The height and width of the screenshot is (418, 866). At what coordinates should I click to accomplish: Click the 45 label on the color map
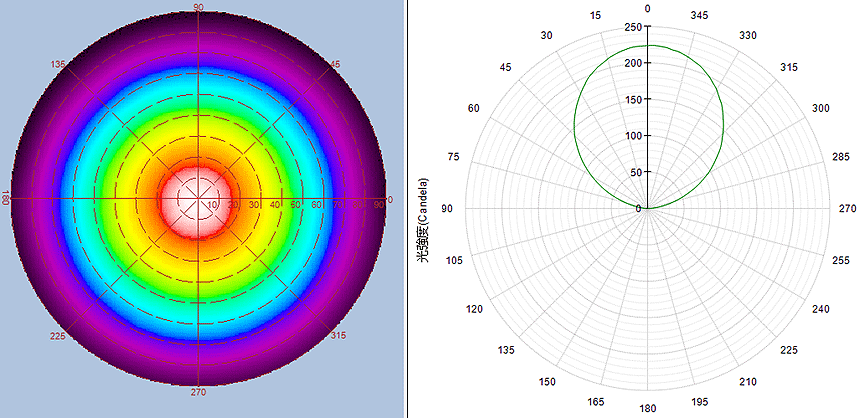335,64
